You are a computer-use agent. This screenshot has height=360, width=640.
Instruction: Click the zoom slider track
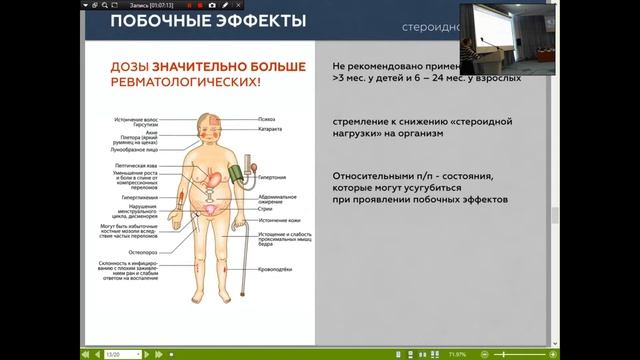click(x=519, y=355)
